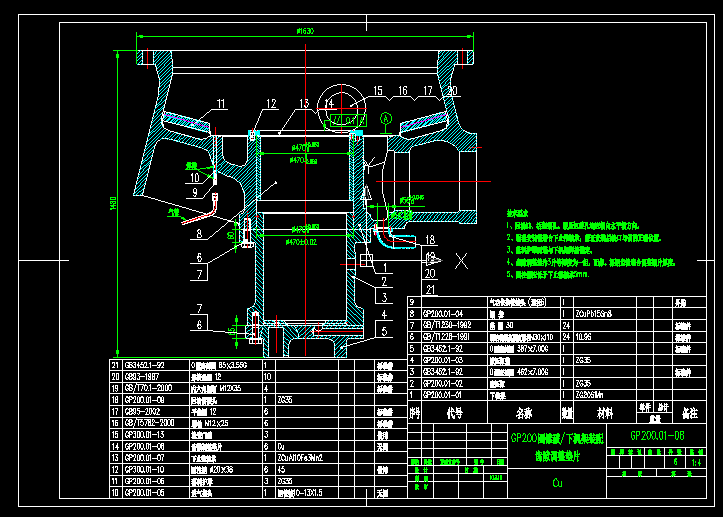Click balloon number 18 on drawing
The width and height of the screenshot is (723, 517).
(x=430, y=240)
